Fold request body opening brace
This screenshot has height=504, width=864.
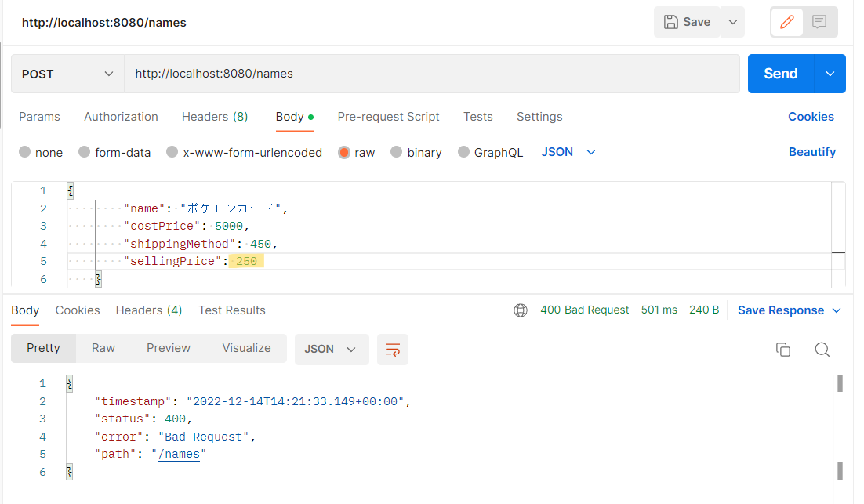click(x=71, y=190)
